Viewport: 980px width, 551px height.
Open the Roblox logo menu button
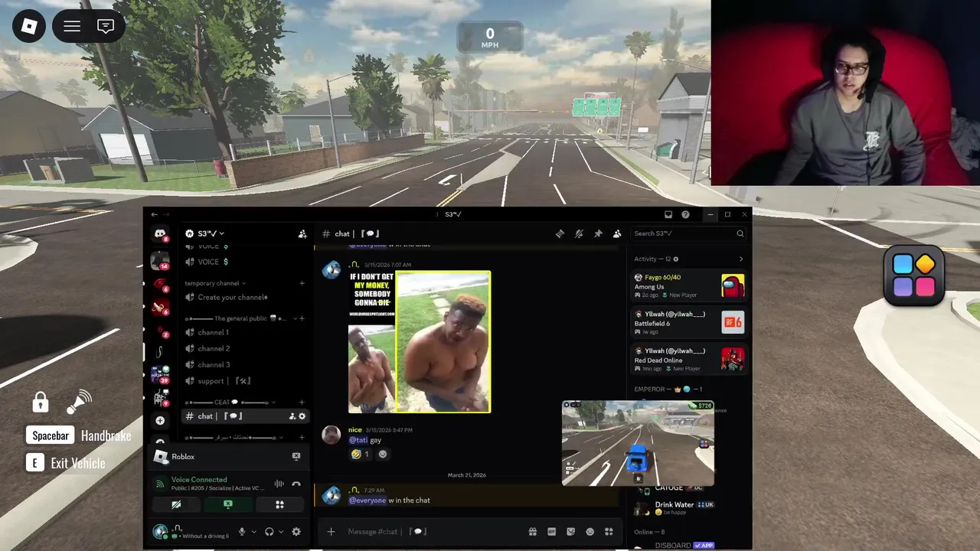click(x=29, y=27)
